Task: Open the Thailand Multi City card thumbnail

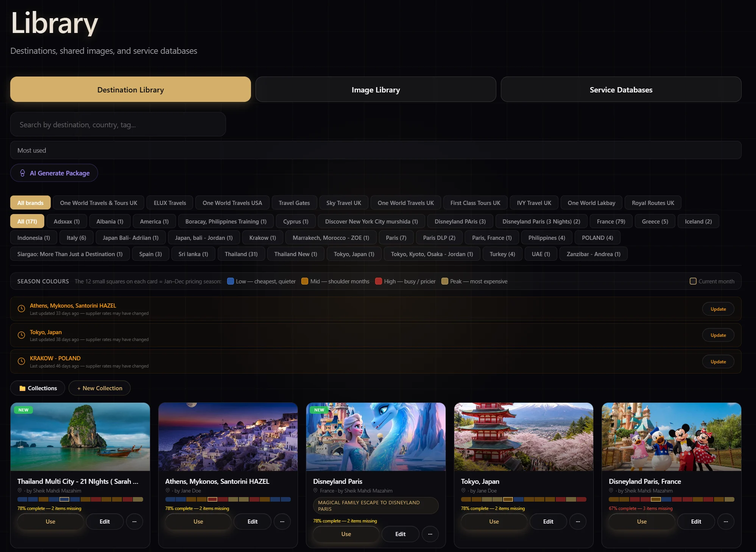Action: click(80, 437)
